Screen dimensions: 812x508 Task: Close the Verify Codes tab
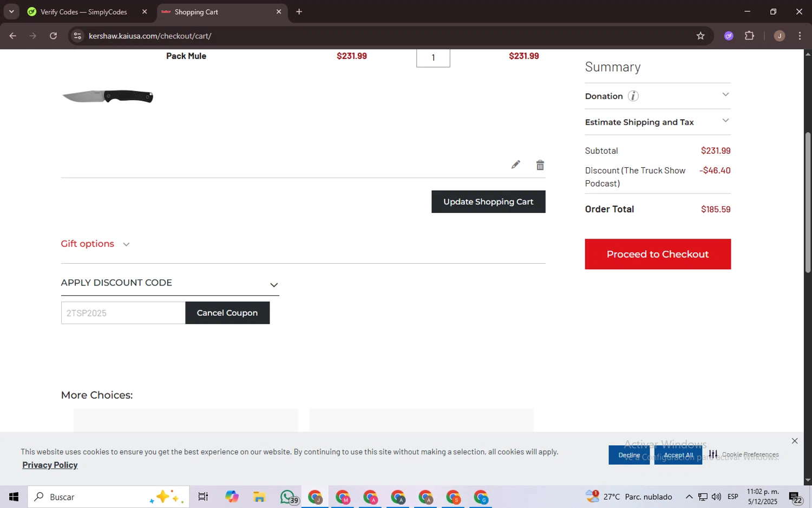[x=145, y=11]
